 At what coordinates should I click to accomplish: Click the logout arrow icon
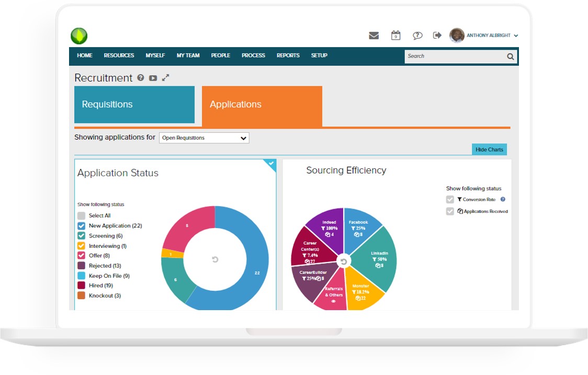tap(437, 36)
